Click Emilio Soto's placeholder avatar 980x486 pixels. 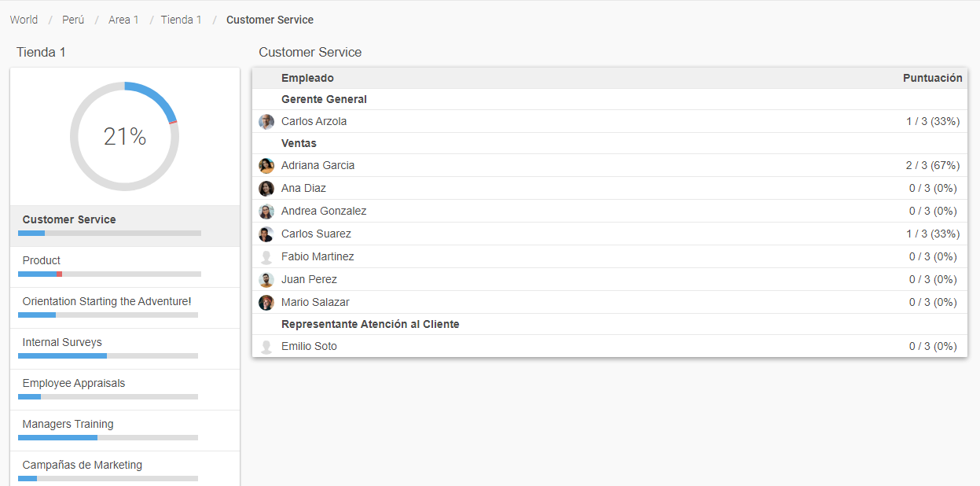[266, 347]
